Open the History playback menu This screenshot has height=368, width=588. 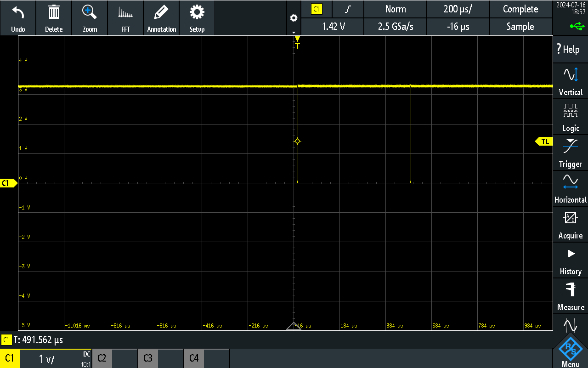[x=571, y=260]
